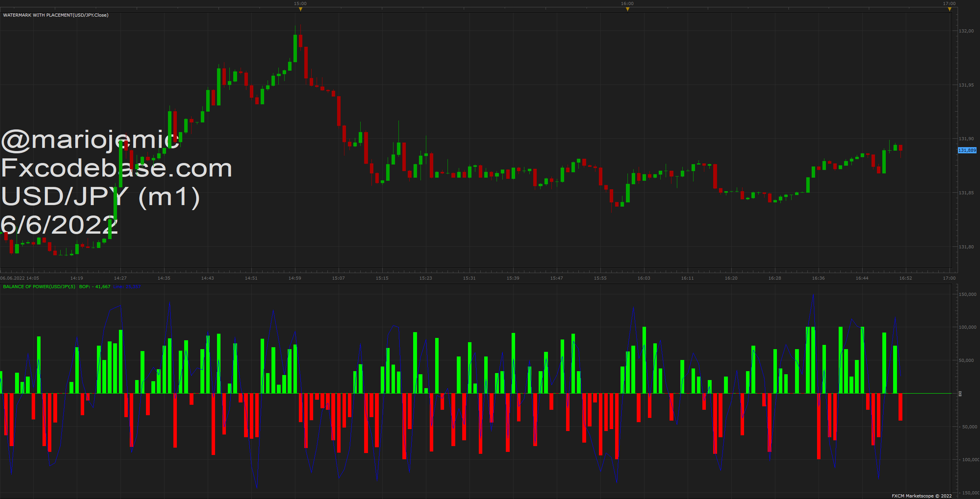Click the 16:20 time axis label
Image resolution: width=980 pixels, height=499 pixels.
[731, 278]
